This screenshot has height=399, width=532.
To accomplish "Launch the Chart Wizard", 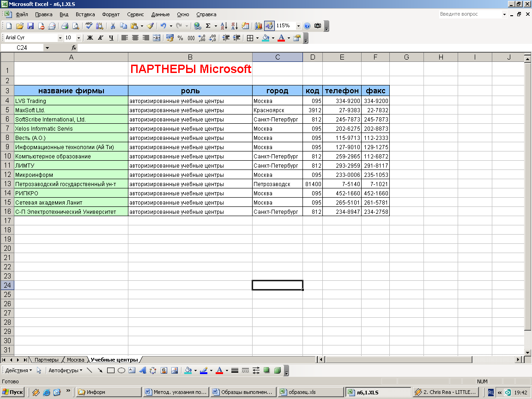I will click(x=259, y=26).
